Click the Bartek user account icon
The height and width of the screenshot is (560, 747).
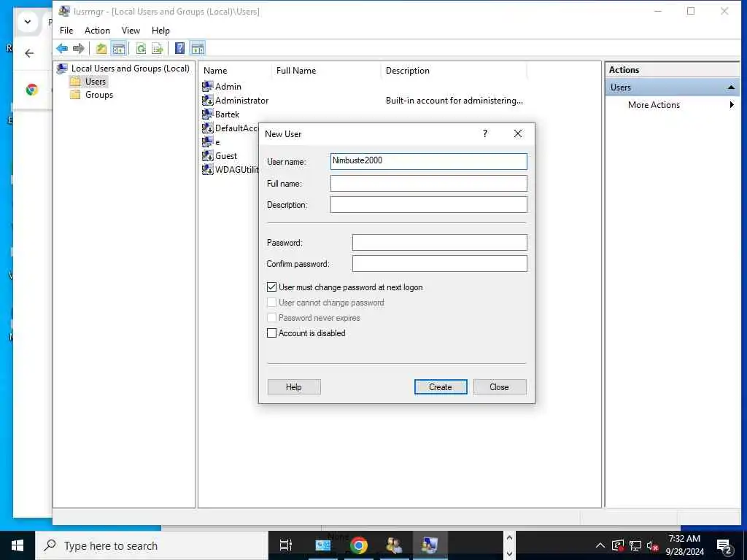pos(207,114)
